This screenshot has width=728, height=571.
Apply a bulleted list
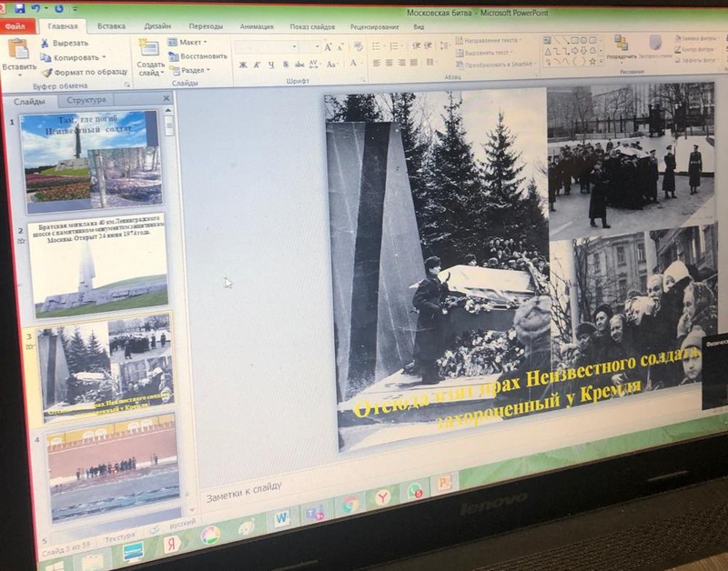click(377, 46)
